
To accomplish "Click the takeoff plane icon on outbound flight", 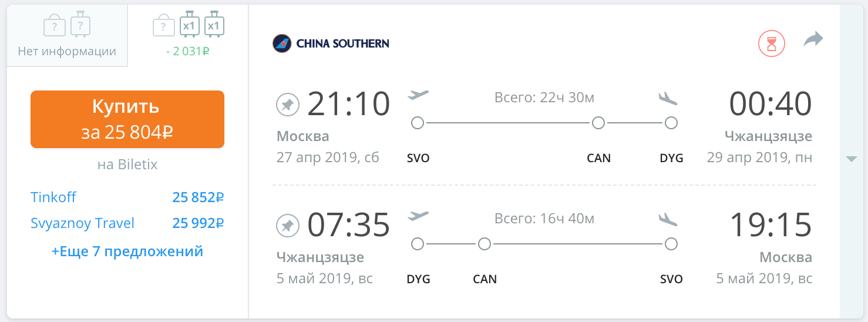I will click(x=418, y=95).
